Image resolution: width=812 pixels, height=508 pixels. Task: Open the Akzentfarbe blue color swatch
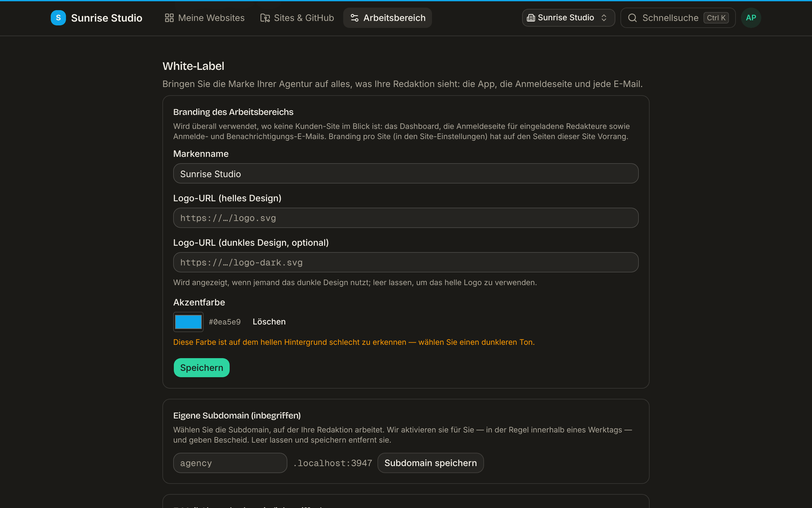(188, 322)
